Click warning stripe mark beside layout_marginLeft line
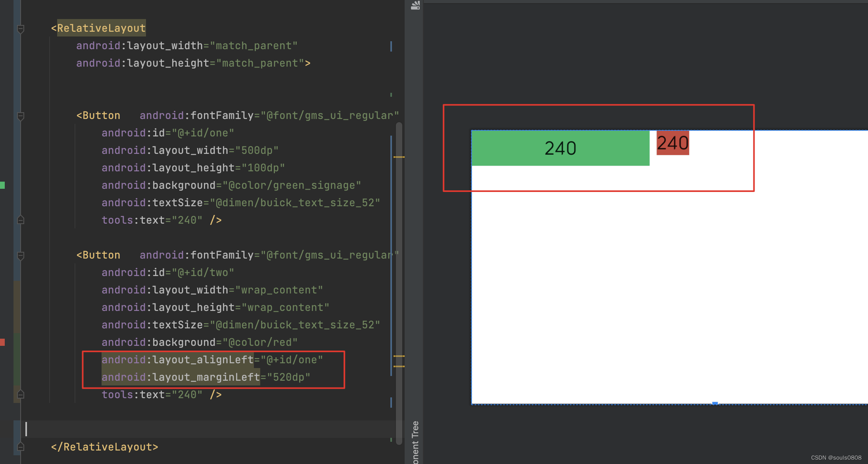 pyautogui.click(x=399, y=366)
